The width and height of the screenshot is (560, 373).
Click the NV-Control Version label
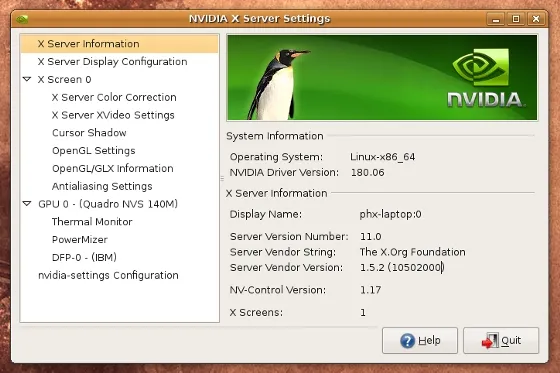click(x=278, y=290)
